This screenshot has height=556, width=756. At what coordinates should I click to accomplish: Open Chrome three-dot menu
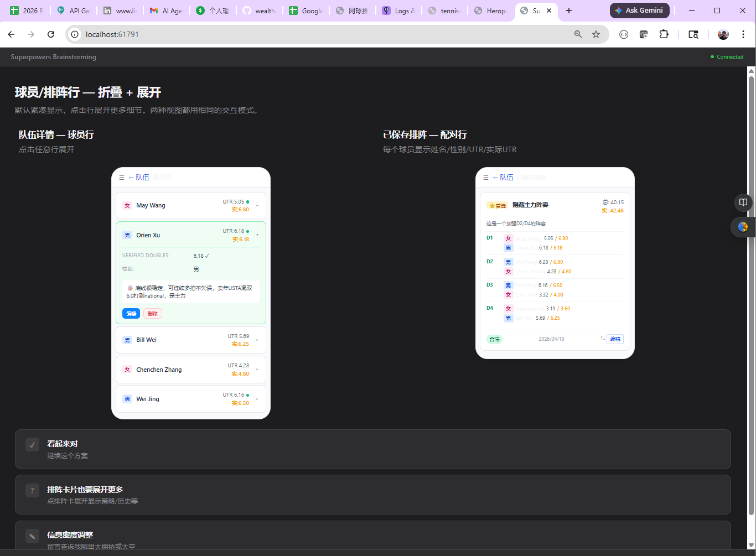[743, 34]
